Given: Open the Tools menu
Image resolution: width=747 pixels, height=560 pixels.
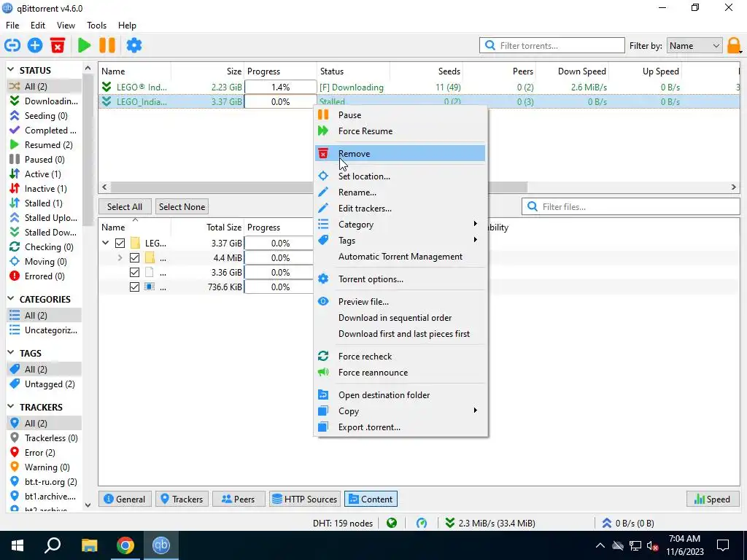Looking at the screenshot, I should click(x=96, y=26).
